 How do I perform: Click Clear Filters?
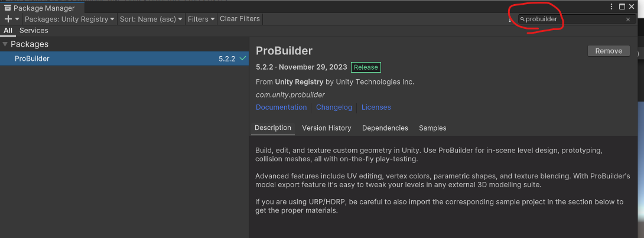(239, 19)
